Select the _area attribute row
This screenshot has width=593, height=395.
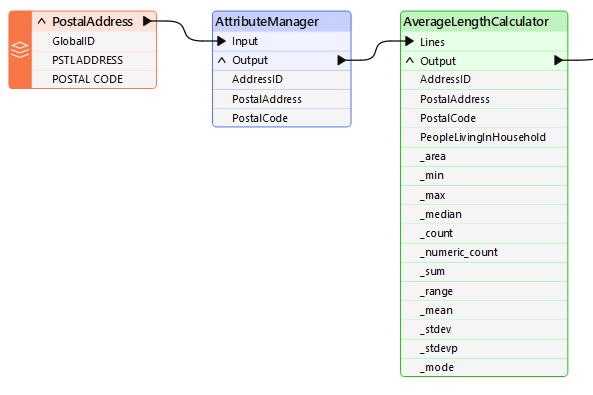click(484, 157)
